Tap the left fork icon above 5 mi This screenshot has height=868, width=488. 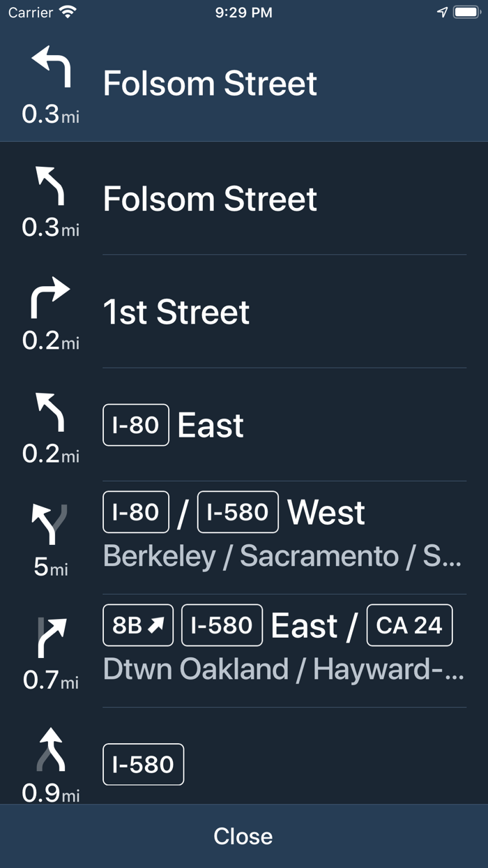[51, 525]
